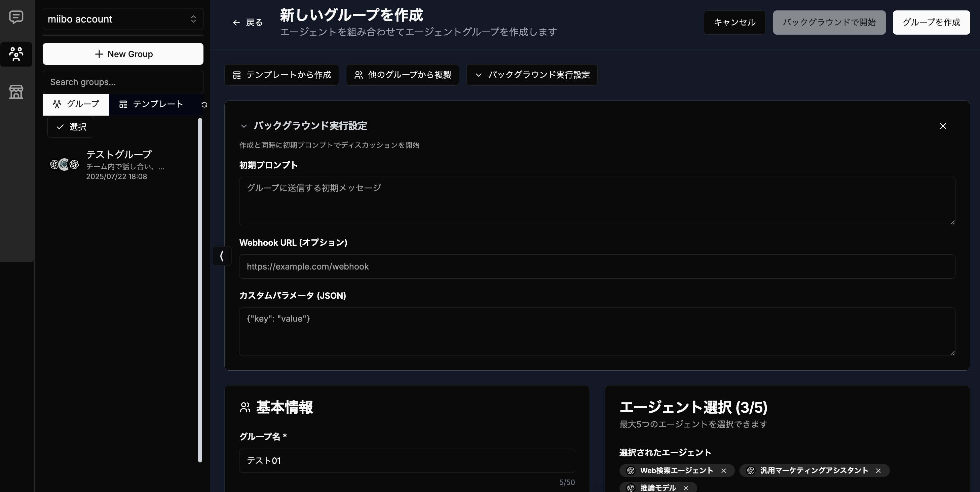This screenshot has width=980, height=492.
Task: Click the バックグラウンドで開始 button
Action: (829, 23)
